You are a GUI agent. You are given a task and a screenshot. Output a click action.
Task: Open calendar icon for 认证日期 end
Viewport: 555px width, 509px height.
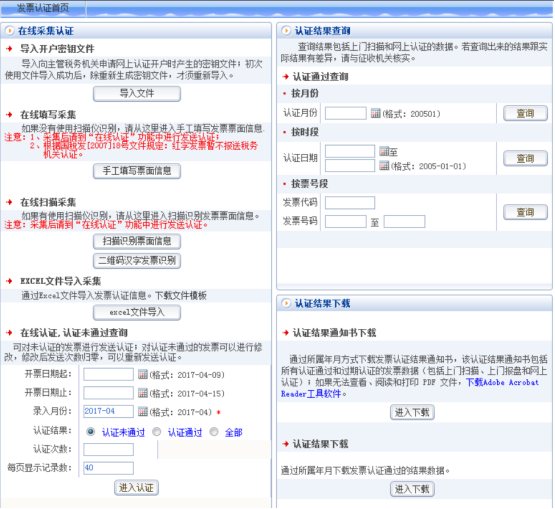pos(384,165)
